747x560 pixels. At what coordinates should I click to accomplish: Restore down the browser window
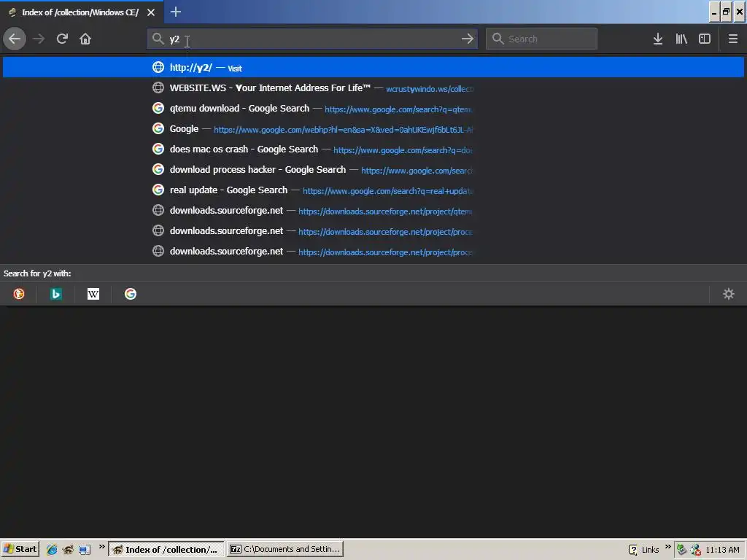(x=727, y=12)
